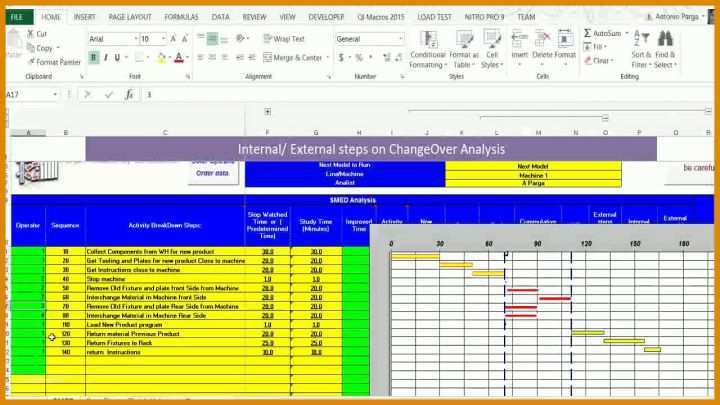Set bottom vertical alignment
The image size is (720, 405).
[224, 39]
